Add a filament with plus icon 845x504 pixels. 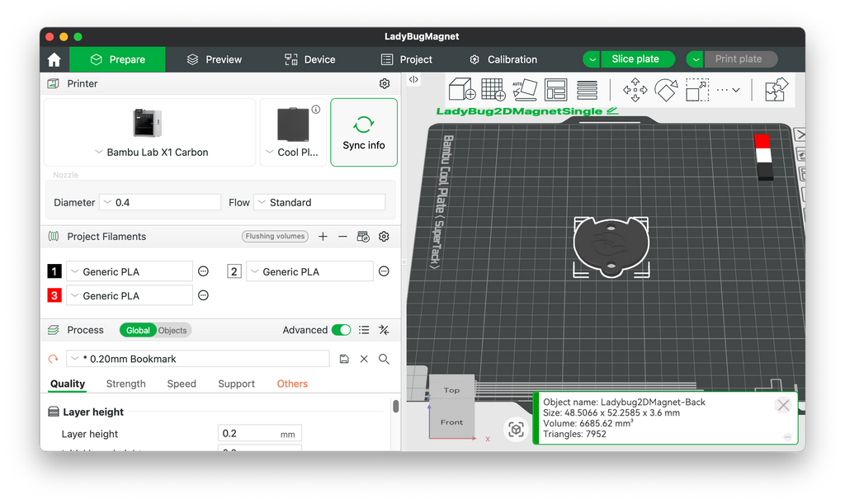pos(323,237)
